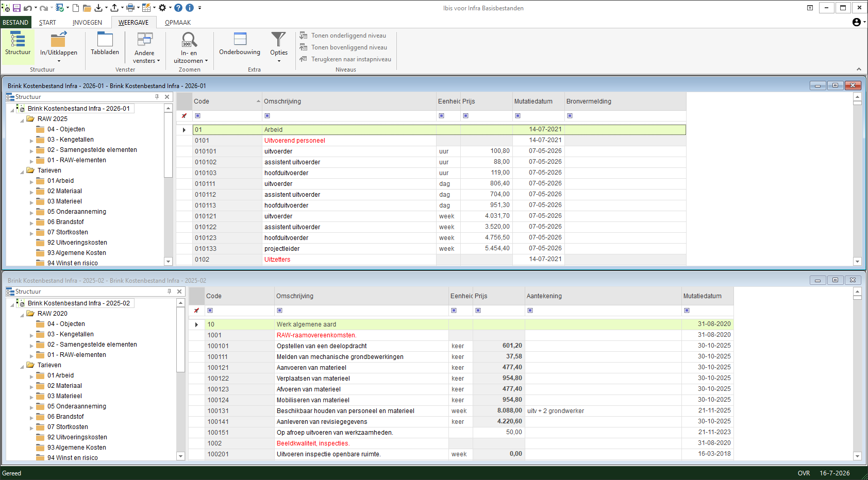Screen dimensions: 868x480
Task: Toggle the Structuur panel button in the ribbon
Action: click(18, 46)
